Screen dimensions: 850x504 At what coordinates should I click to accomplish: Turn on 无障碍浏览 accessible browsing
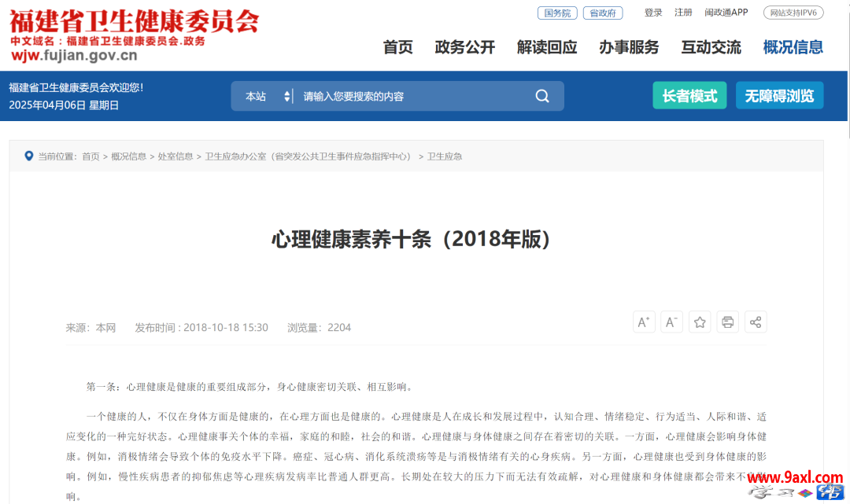pos(779,96)
